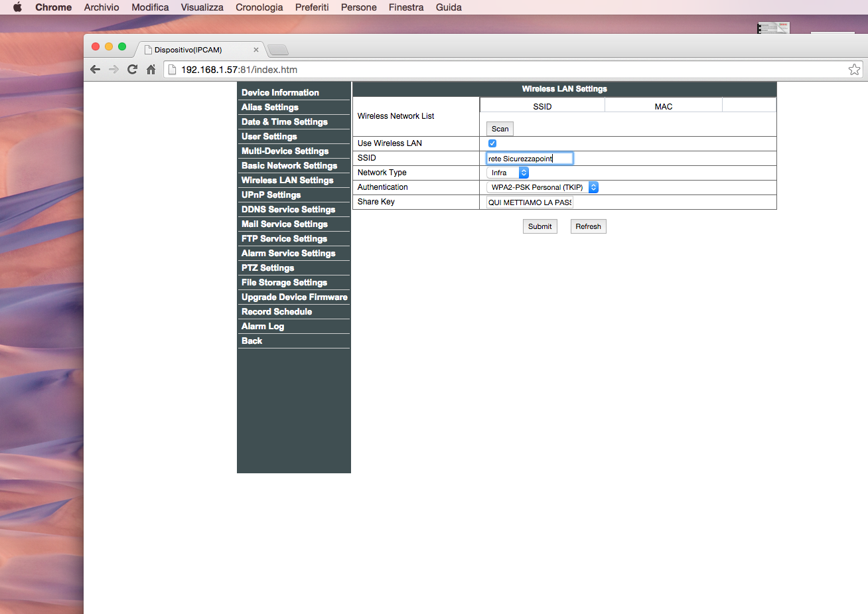Go to the browser home page icon
This screenshot has width=868, height=614.
point(151,70)
